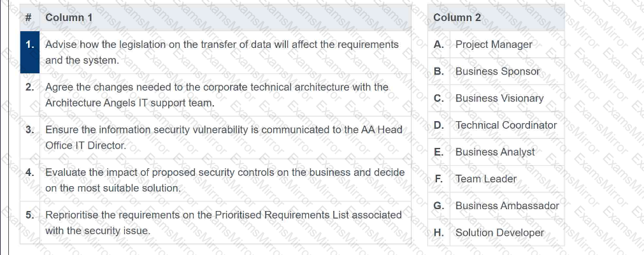The image size is (644, 255).
Task: Click option F Team Leader
Action: click(x=486, y=178)
